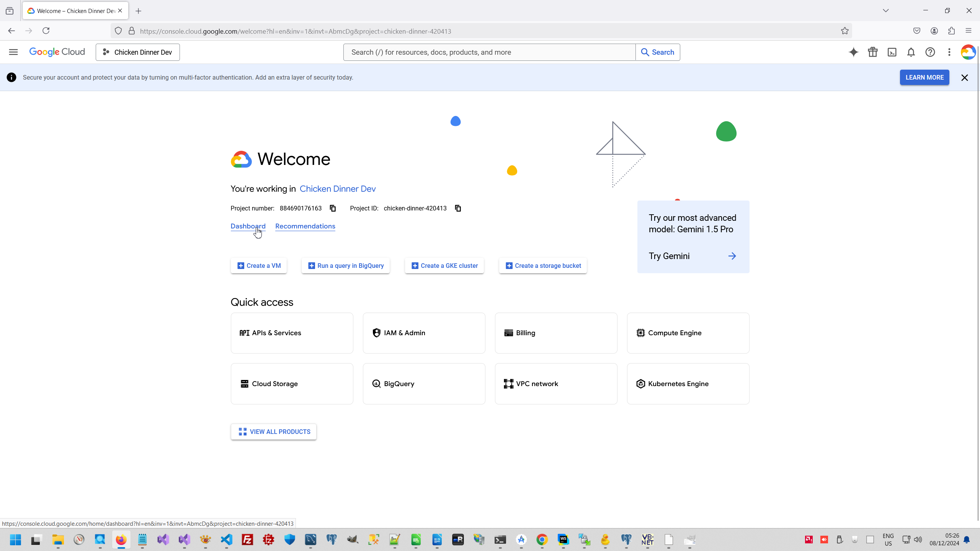
Task: Copy the project ID to clipboard
Action: click(458, 208)
